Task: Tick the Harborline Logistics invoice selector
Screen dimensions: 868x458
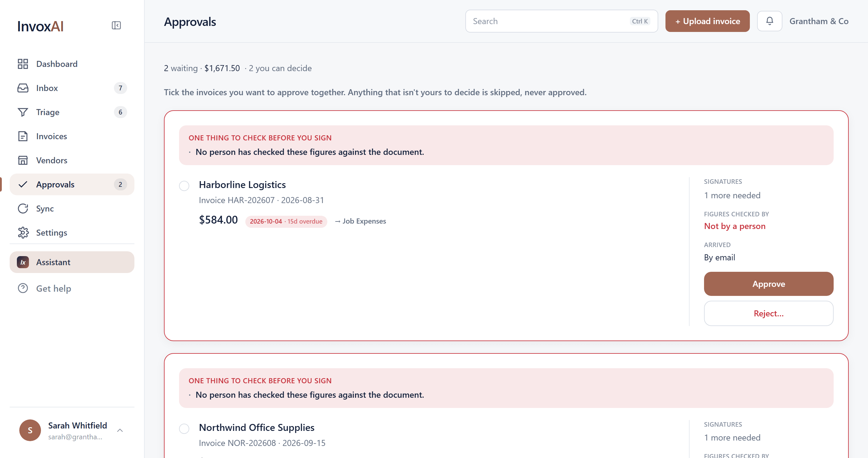Action: tap(184, 186)
